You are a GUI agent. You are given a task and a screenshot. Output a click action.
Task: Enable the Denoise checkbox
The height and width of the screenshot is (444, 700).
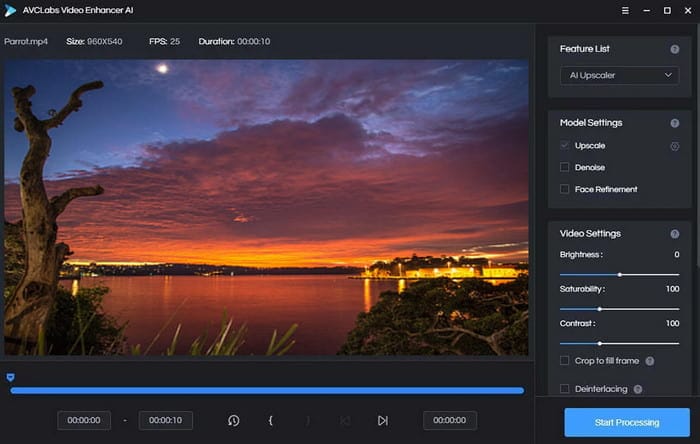(x=564, y=167)
